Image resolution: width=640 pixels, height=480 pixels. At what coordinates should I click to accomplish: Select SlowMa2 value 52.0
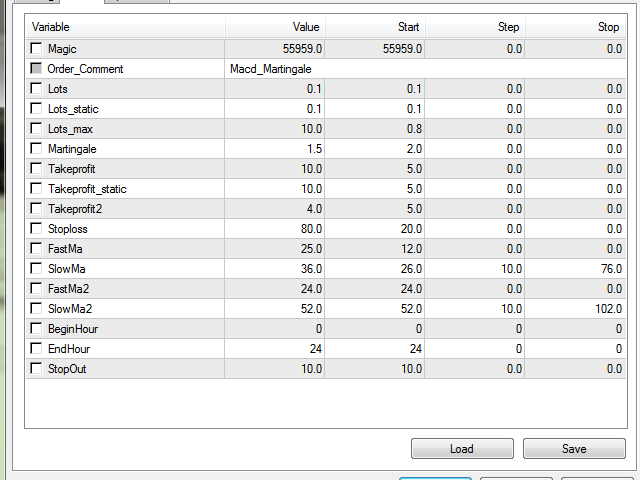tap(311, 309)
